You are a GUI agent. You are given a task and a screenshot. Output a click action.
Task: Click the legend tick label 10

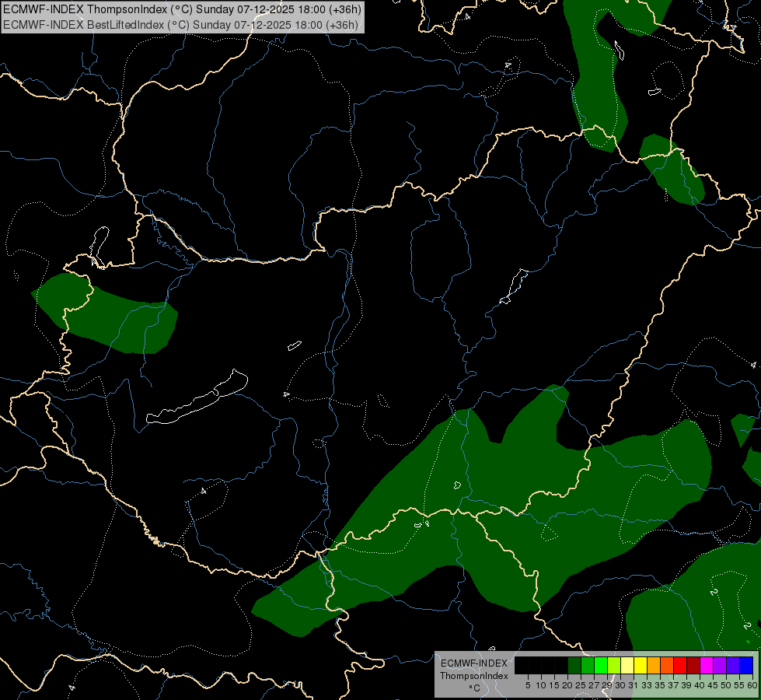point(541,685)
